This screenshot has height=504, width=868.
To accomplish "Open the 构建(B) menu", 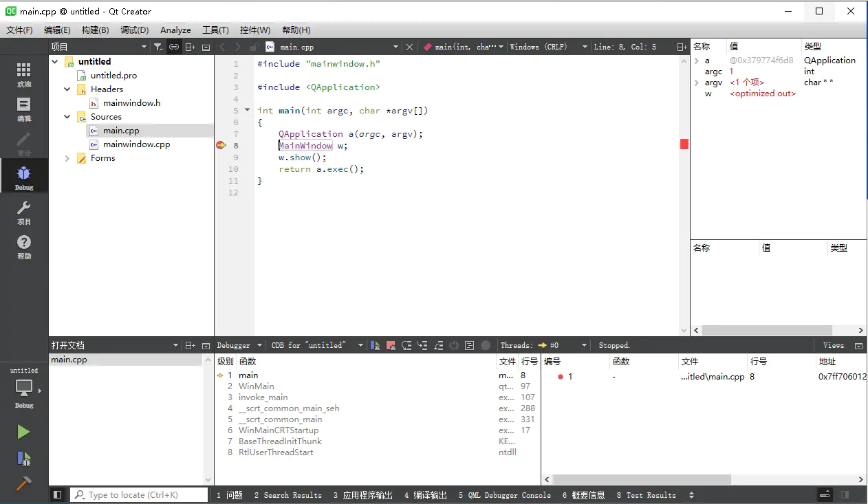I will 95,30.
